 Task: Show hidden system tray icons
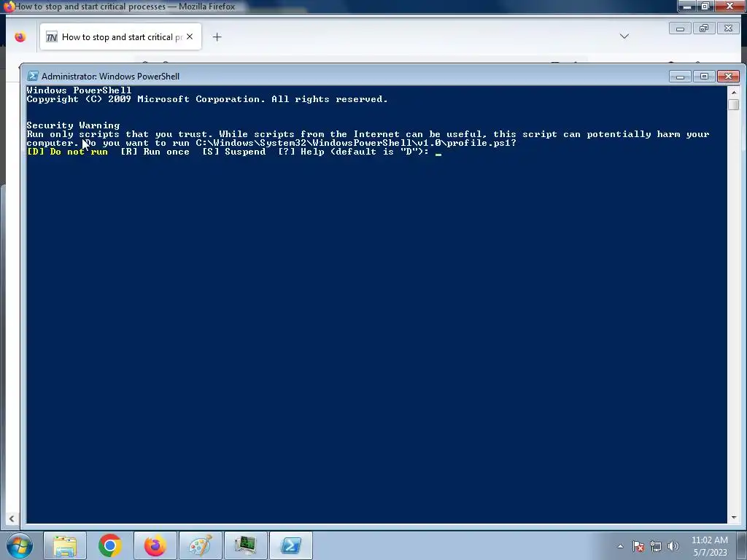point(620,546)
